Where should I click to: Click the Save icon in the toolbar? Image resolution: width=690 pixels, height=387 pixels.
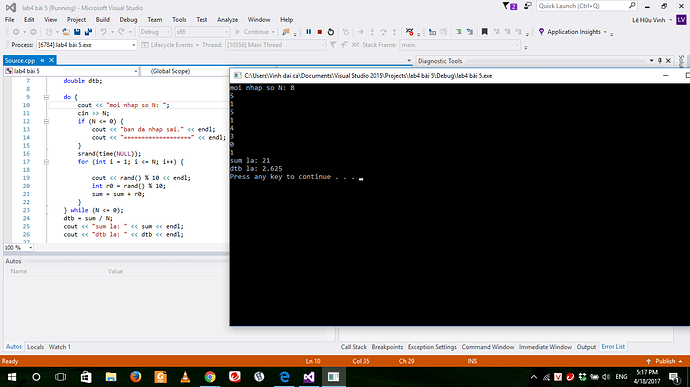pyautogui.click(x=77, y=32)
